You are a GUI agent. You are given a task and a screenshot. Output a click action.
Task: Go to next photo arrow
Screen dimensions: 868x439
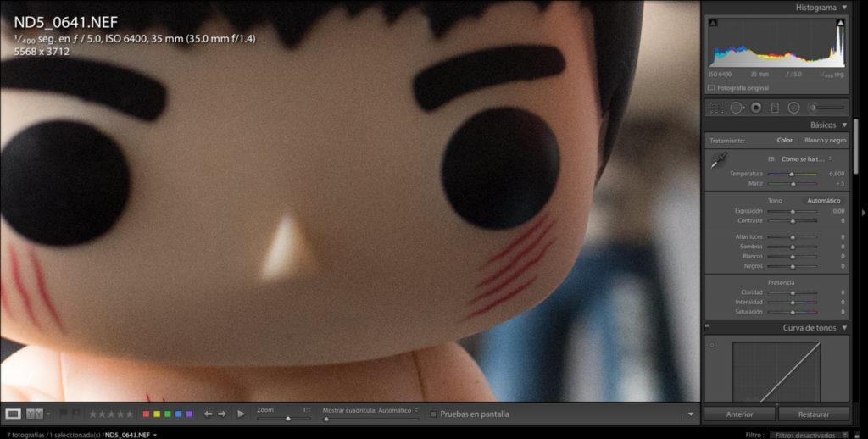222,414
